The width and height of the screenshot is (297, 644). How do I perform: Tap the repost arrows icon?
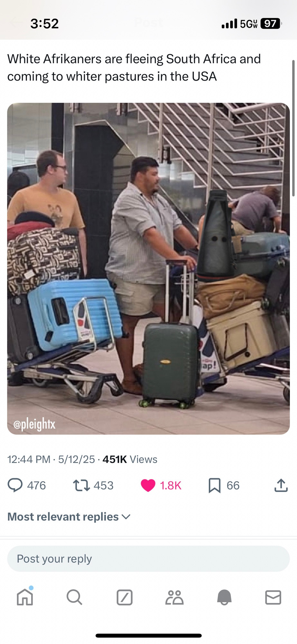(81, 485)
